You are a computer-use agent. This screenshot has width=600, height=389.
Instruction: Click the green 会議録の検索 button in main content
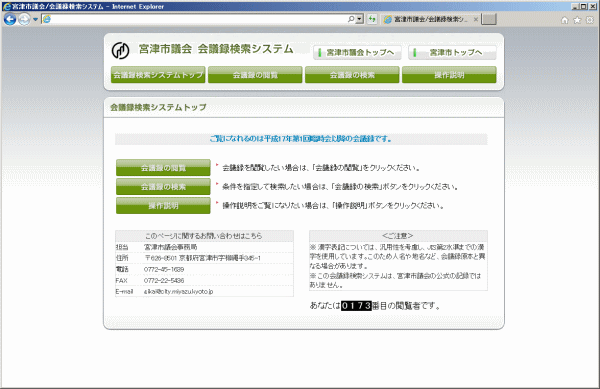click(163, 187)
